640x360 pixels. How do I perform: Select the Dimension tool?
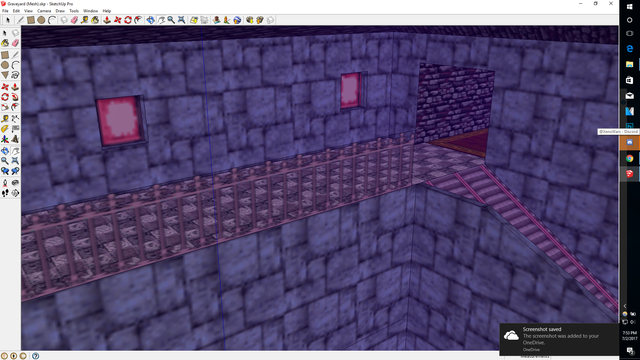click(16, 119)
